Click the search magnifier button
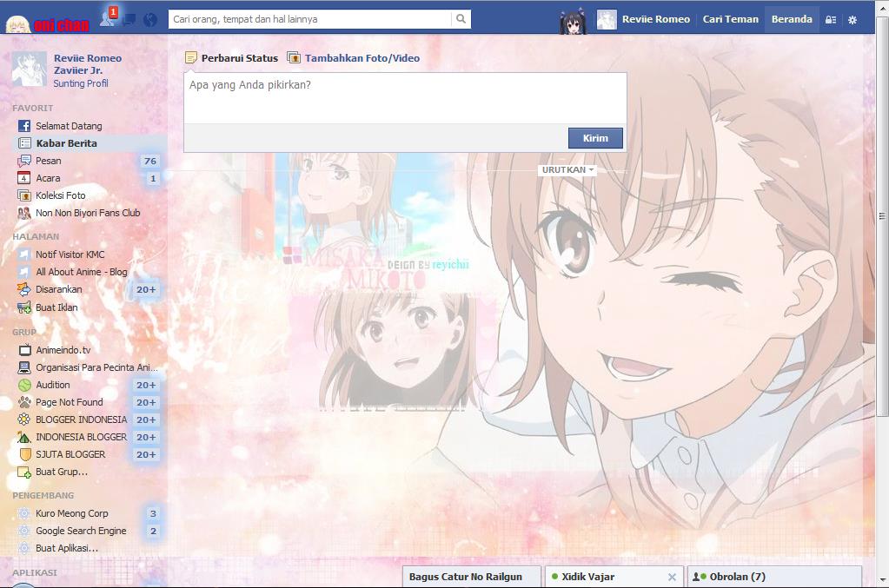 (461, 19)
